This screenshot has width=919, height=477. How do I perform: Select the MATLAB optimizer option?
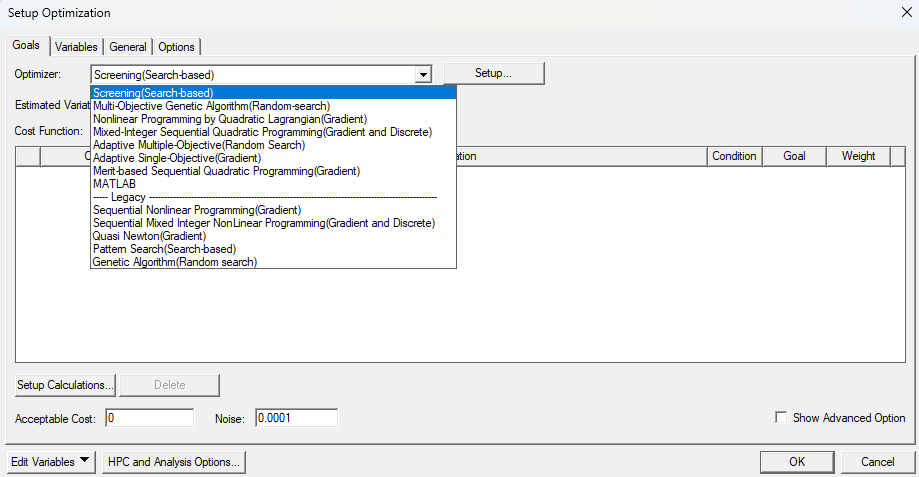(x=114, y=184)
